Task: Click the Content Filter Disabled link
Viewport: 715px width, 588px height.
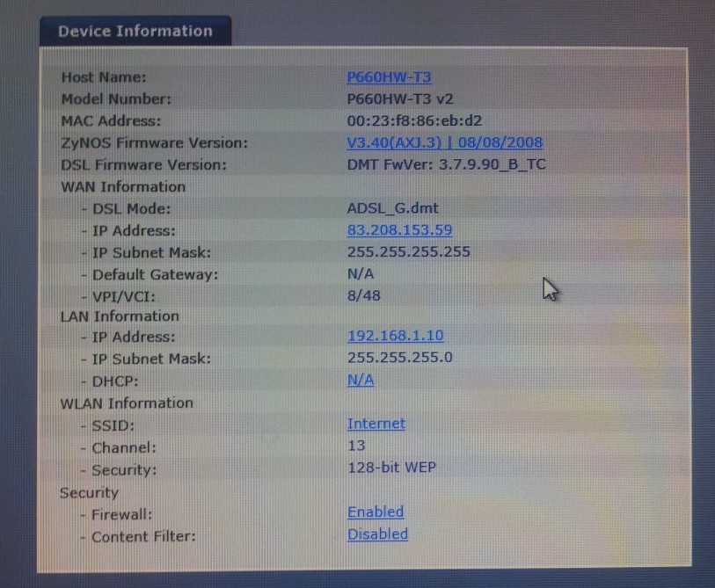Action: (x=377, y=534)
